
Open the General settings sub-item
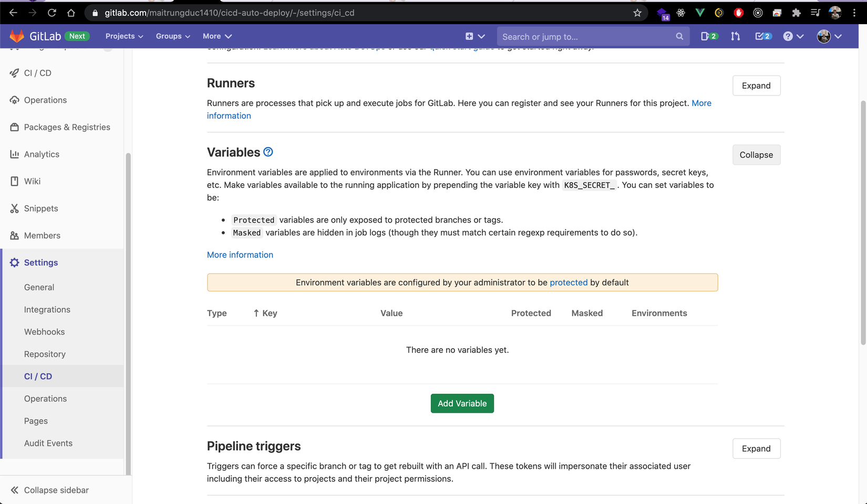(x=39, y=287)
